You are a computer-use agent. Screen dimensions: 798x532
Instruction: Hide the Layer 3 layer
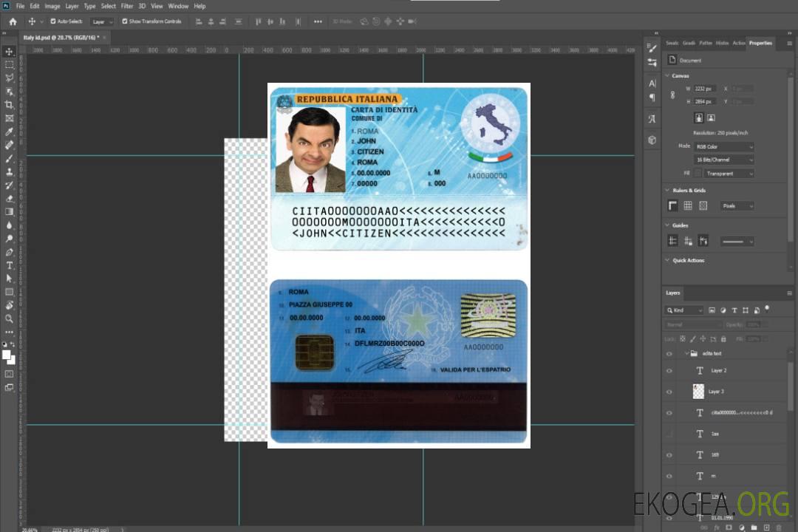point(669,392)
